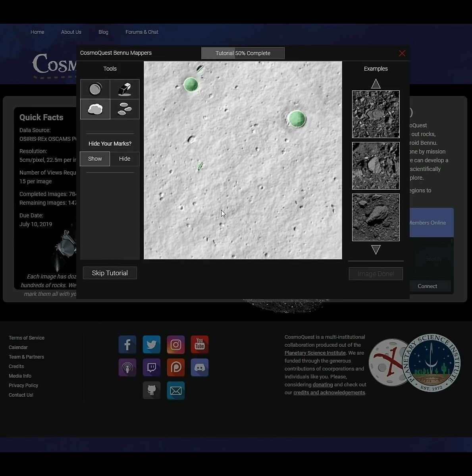
Task: Open the first example rock thumbnail
Action: [x=376, y=114]
